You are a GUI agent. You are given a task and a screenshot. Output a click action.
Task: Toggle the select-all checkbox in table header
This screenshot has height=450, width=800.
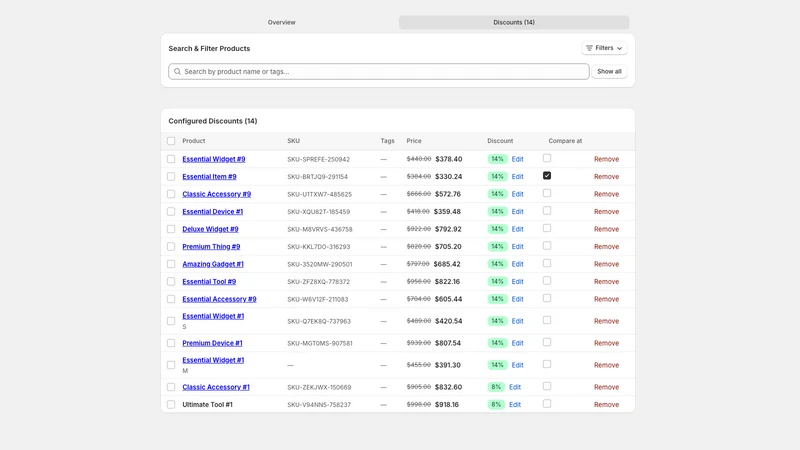coord(171,141)
